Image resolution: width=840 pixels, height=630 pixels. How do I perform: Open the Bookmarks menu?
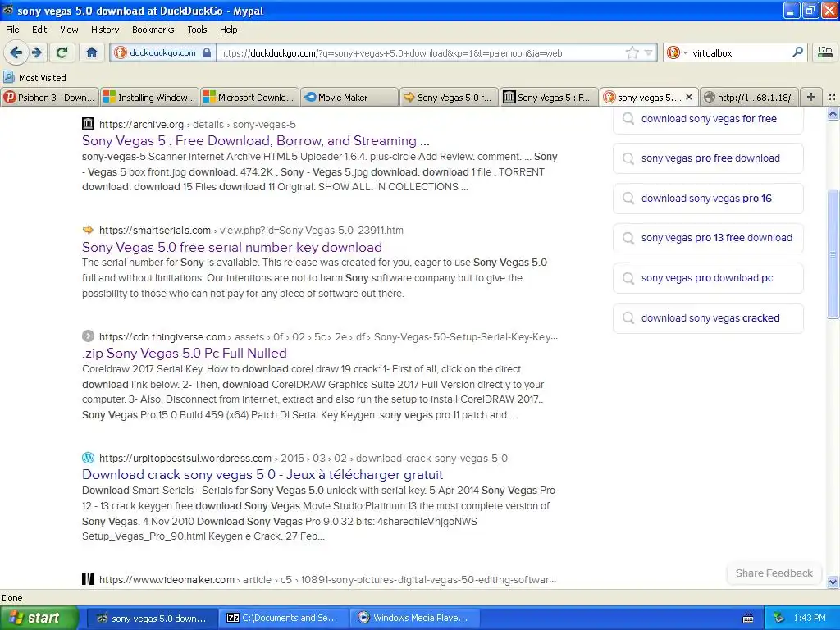tap(153, 30)
